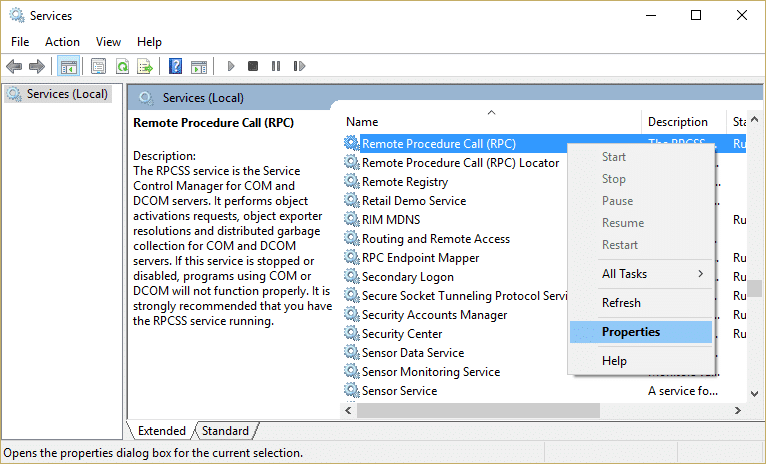The image size is (766, 464).
Task: Click the Export List toolbar icon
Action: point(145,66)
